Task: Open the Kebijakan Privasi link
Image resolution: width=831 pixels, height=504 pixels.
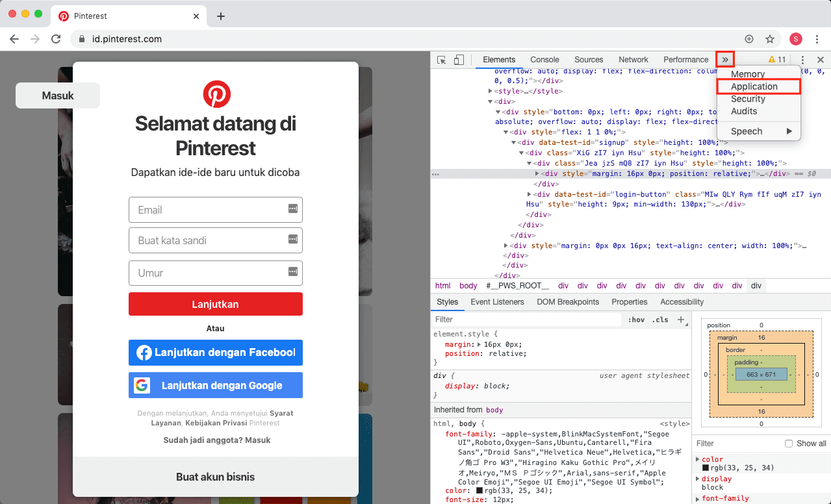Action: [216, 423]
